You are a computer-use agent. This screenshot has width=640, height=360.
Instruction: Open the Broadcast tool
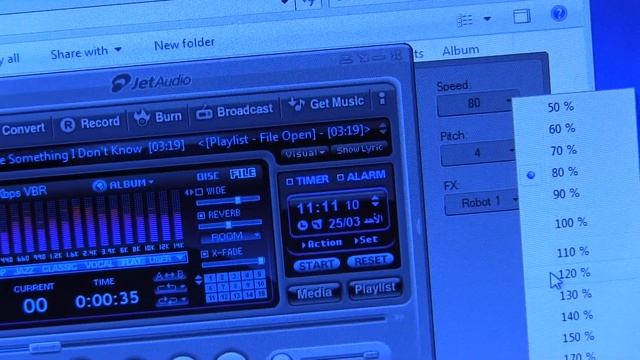coord(234,111)
